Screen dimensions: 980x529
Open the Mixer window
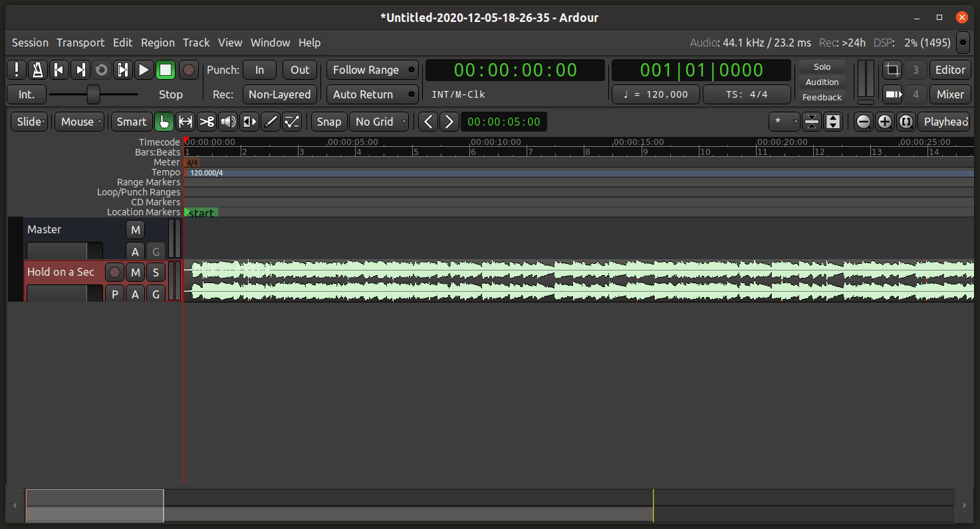(950, 94)
